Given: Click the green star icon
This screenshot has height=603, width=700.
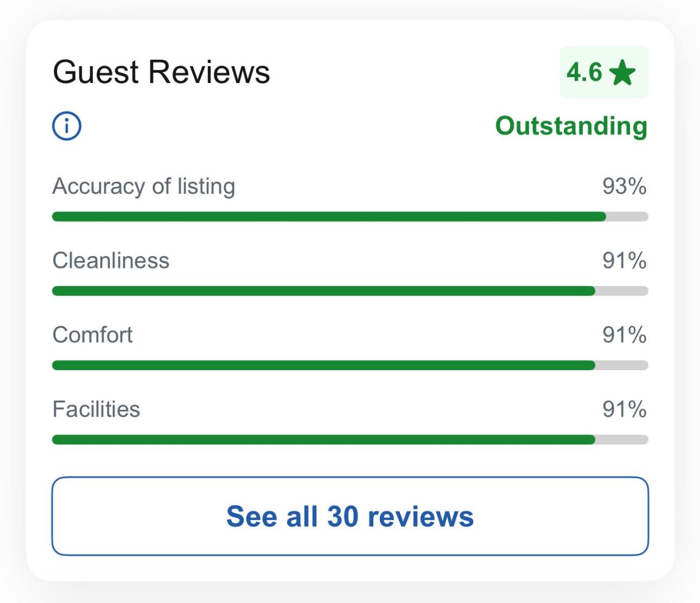Looking at the screenshot, I should [622, 73].
